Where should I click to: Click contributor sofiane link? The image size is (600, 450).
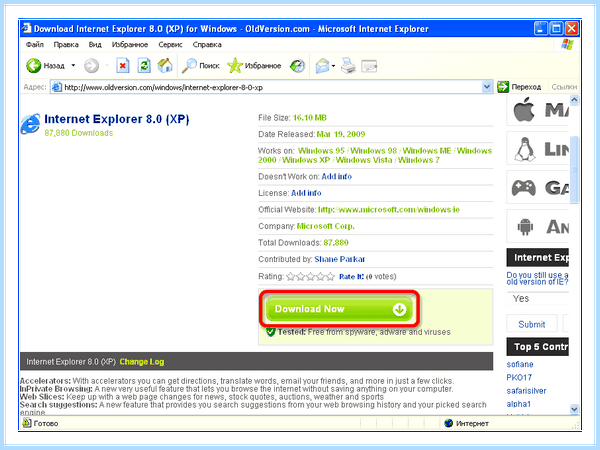[520, 364]
